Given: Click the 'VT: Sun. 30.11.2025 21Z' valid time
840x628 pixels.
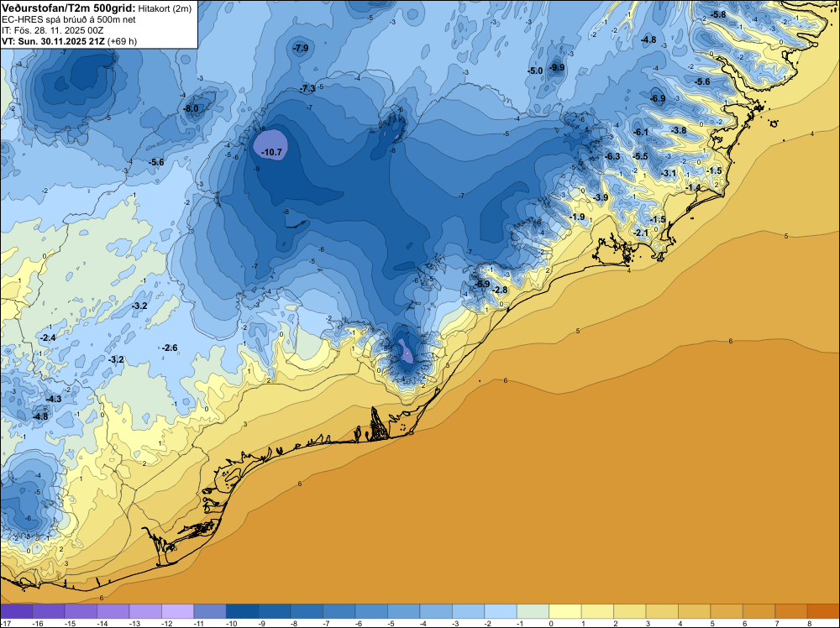Looking at the screenshot, I should (54, 41).
